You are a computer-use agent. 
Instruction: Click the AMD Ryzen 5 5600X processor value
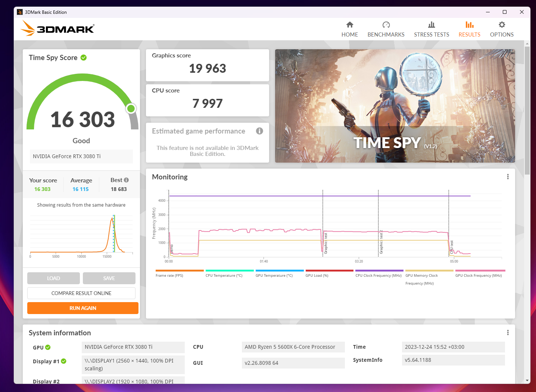click(293, 347)
